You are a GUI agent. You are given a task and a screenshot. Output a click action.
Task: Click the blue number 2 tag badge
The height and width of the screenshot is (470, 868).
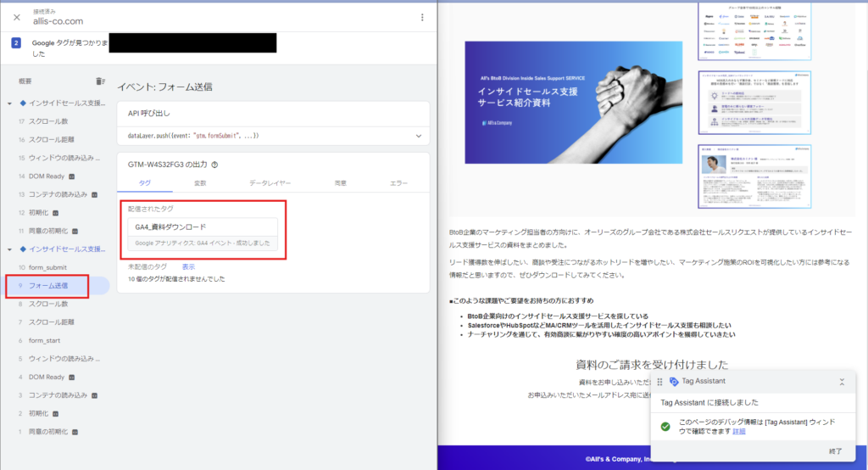(16, 43)
